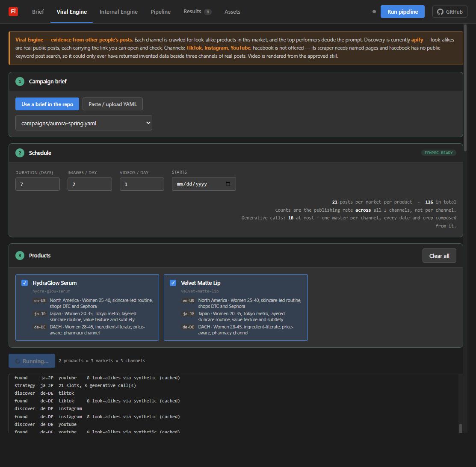Click the Videos / day input field
The width and height of the screenshot is (476, 467).
(x=142, y=184)
